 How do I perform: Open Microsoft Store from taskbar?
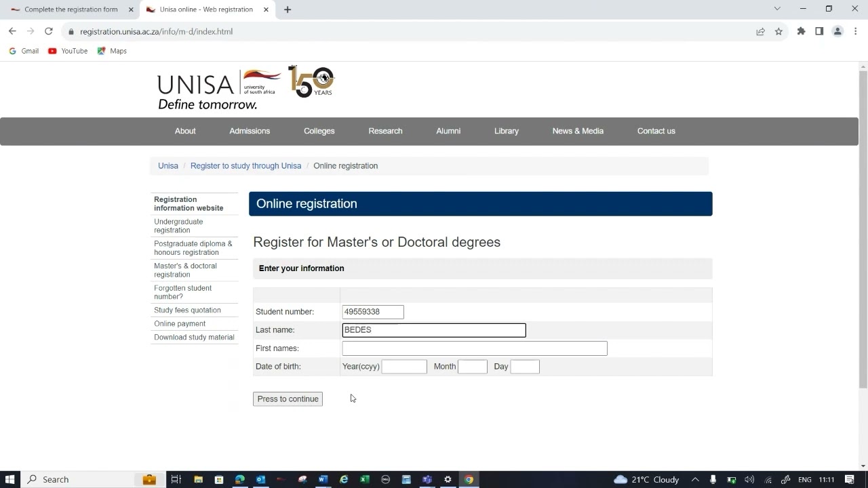click(219, 479)
